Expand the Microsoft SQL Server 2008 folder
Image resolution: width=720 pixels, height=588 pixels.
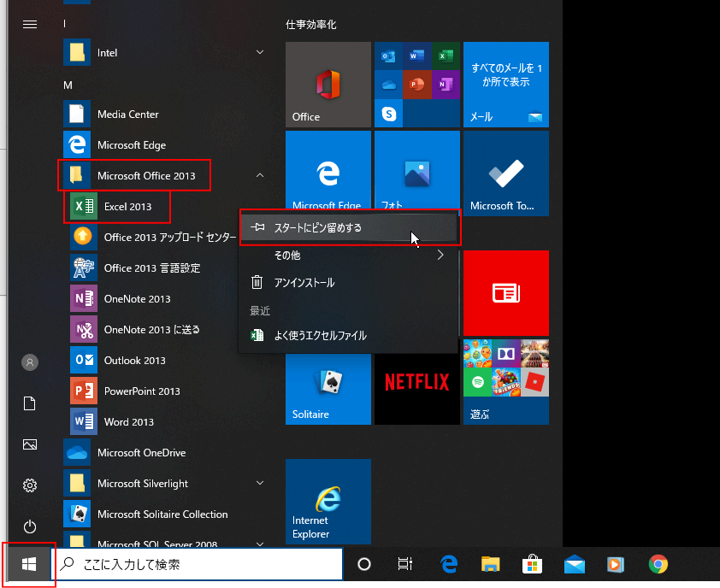(x=260, y=544)
